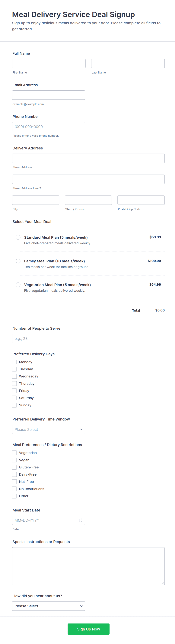Open the Preferred Delivery Time Window dropdown
This screenshot has height=644, width=175.
coord(49,430)
